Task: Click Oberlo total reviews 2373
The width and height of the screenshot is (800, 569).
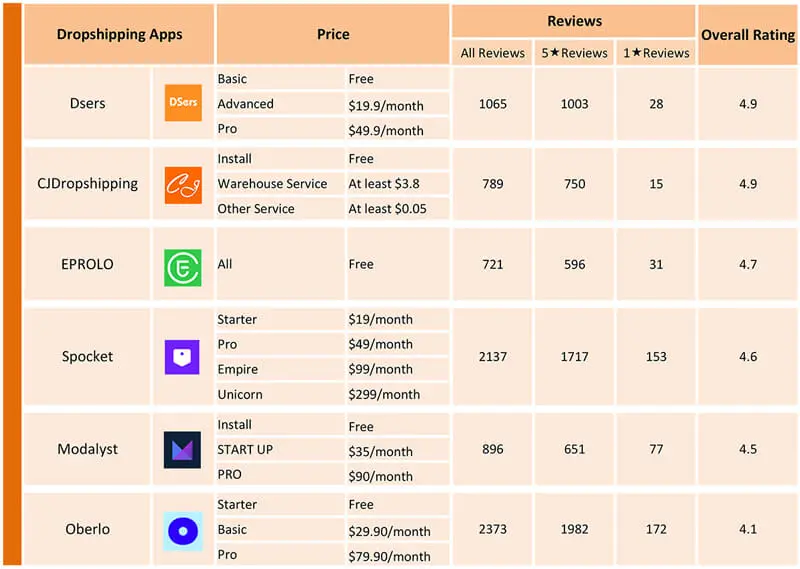Action: (493, 529)
